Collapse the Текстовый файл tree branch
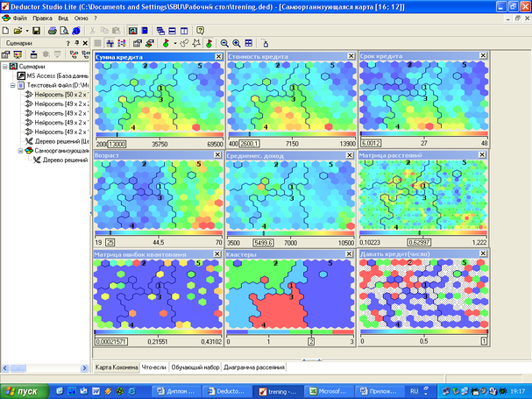532x399 pixels. pyautogui.click(x=13, y=85)
